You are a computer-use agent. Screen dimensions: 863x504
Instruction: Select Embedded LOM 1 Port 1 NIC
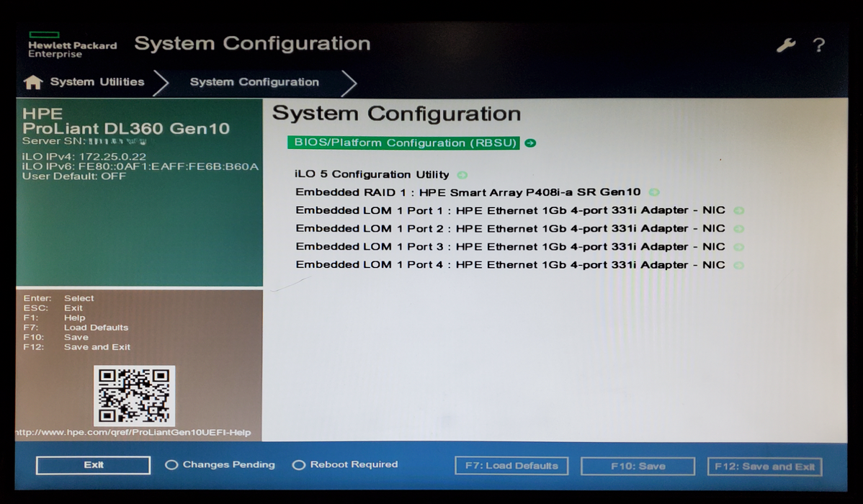pos(510,211)
